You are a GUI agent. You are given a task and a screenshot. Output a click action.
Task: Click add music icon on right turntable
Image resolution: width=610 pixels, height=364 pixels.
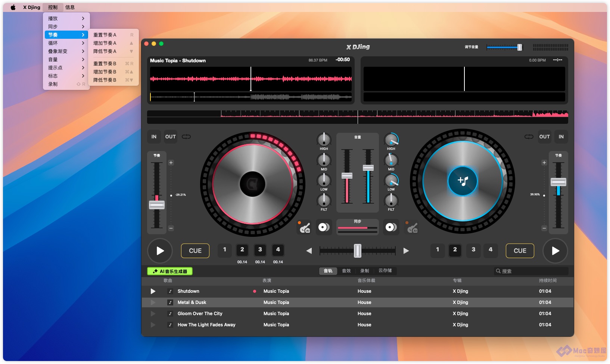point(463,181)
